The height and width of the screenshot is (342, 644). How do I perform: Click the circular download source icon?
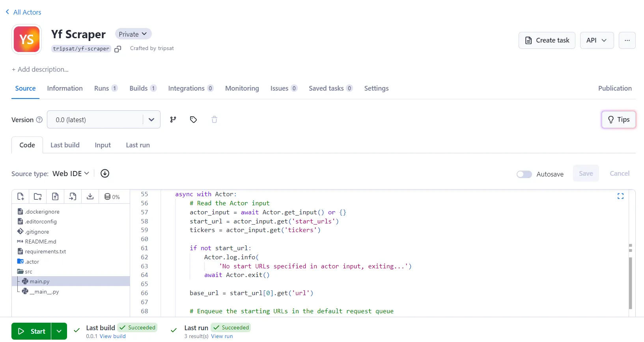click(x=105, y=173)
